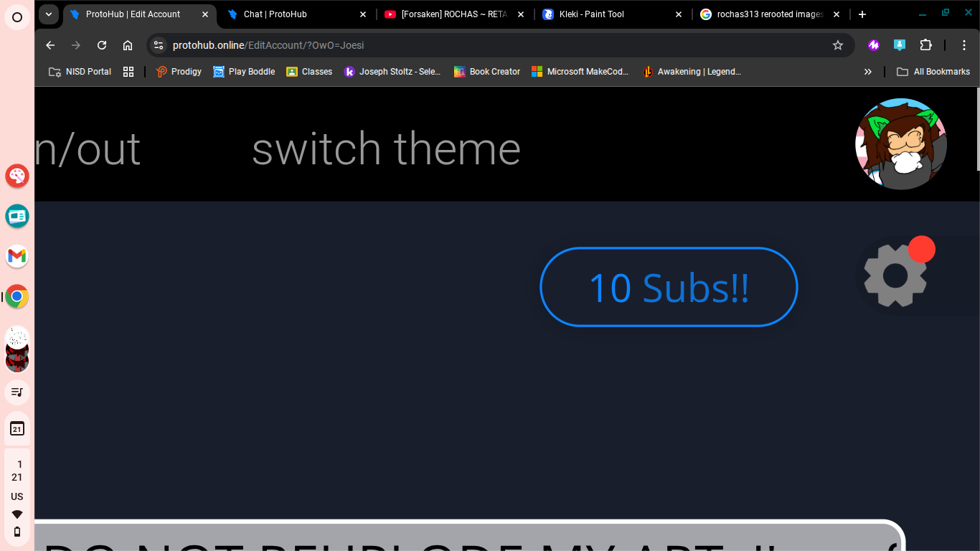Open the Extensions puzzle-piece icon
The height and width of the screenshot is (551, 980).
pos(925,44)
